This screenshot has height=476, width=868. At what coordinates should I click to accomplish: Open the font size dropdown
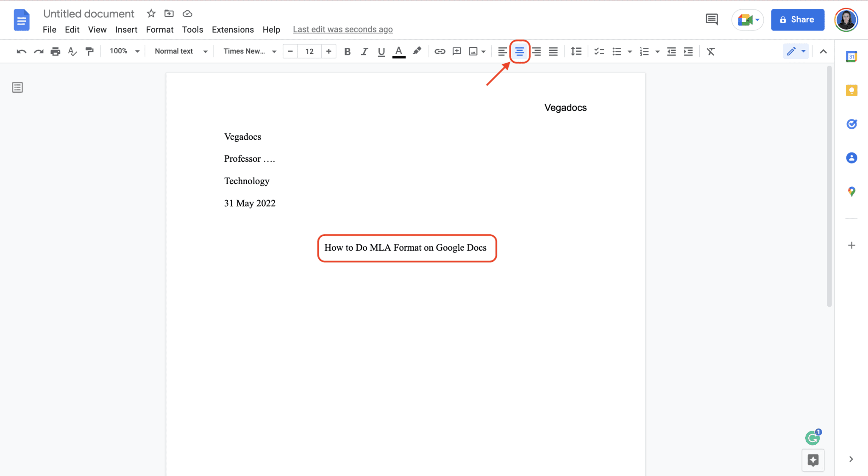pos(309,52)
